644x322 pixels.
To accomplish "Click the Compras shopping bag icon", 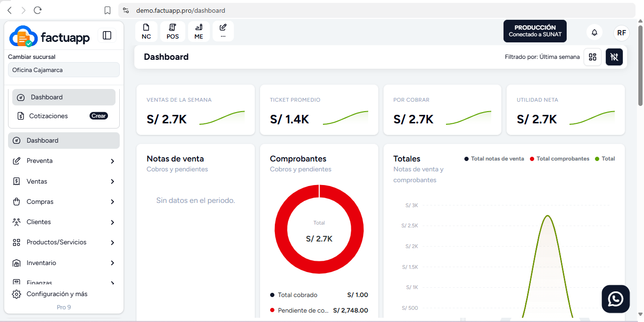I will pyautogui.click(x=17, y=201).
